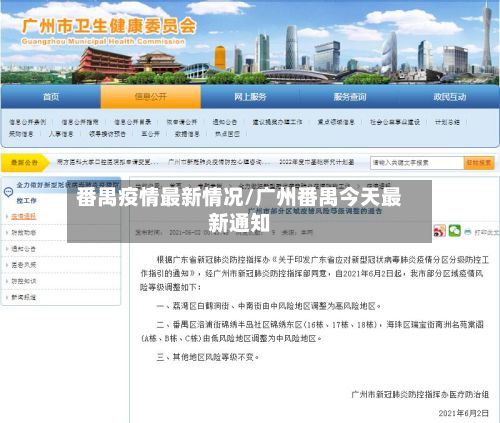Open the 政民互动 navigation tab
The image size is (500, 423).
449,97
